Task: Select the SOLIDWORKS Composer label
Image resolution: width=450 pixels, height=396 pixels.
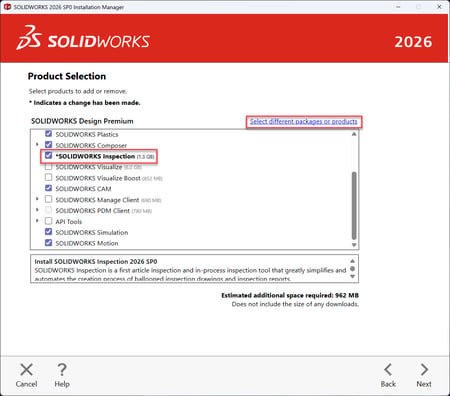Action: click(x=91, y=146)
